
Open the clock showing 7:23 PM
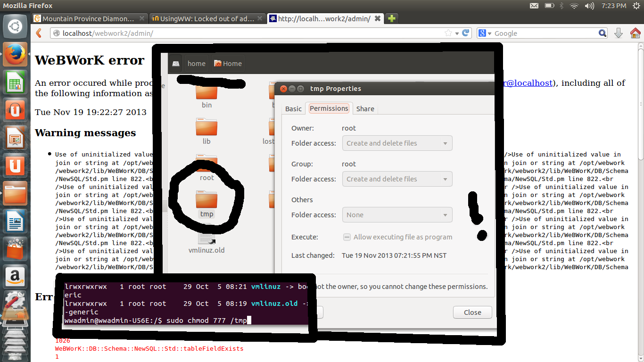tap(614, 6)
